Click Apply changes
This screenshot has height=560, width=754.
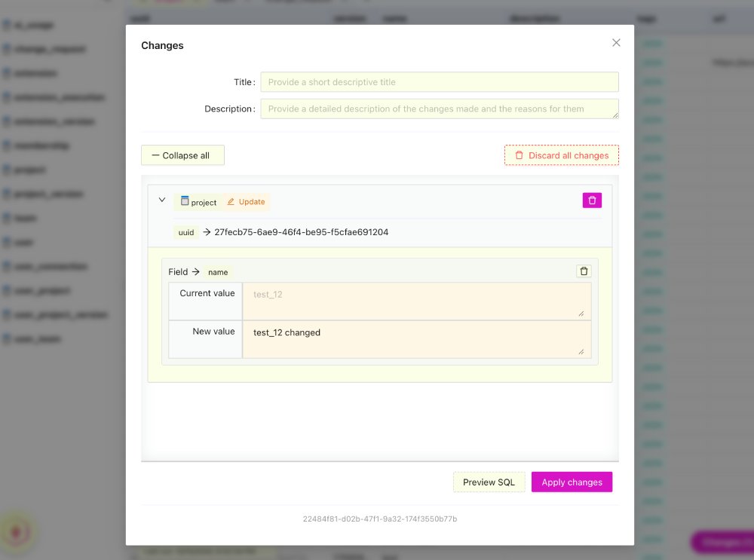(x=572, y=482)
